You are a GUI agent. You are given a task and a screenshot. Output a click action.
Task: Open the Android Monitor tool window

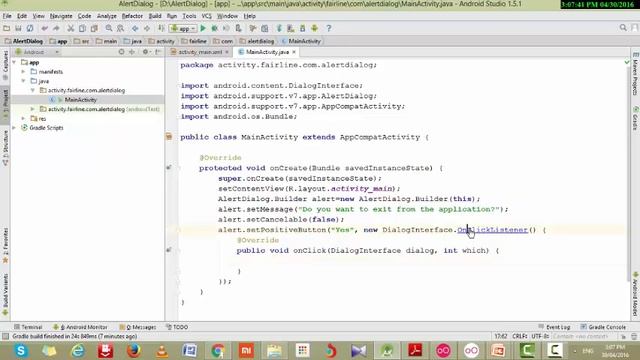click(80, 327)
